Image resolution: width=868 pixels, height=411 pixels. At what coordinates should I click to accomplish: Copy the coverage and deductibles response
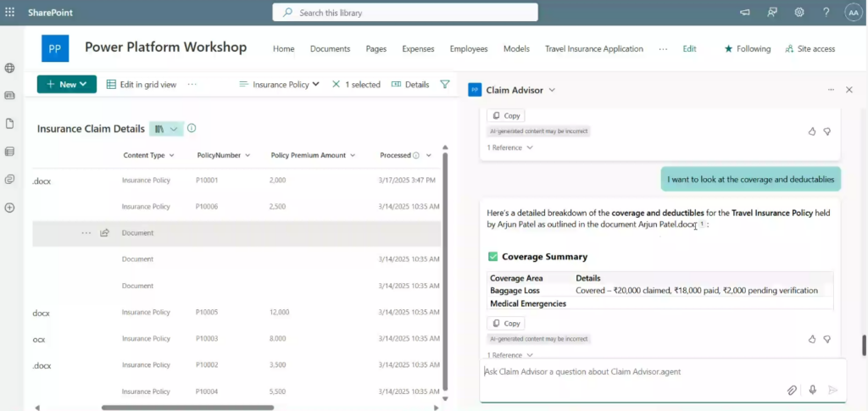point(506,323)
